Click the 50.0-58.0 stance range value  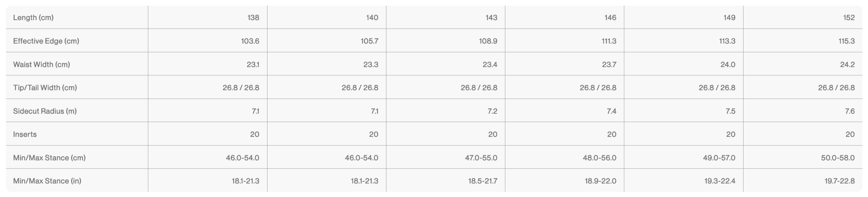838,157
